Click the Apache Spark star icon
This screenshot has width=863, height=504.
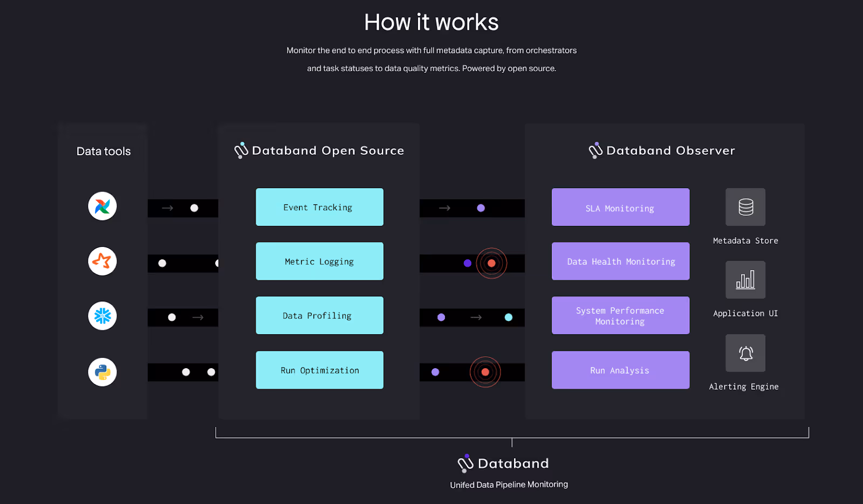(102, 261)
